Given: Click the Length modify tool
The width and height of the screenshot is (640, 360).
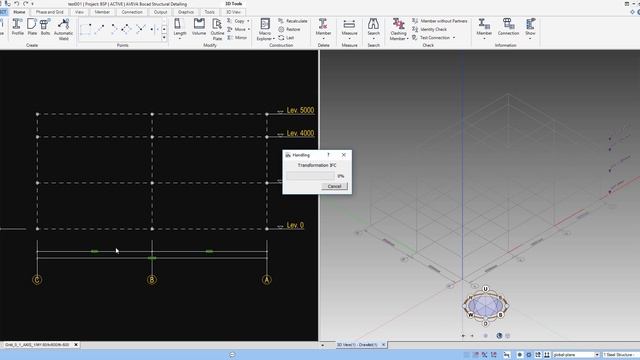Looking at the screenshot, I should [x=180, y=29].
